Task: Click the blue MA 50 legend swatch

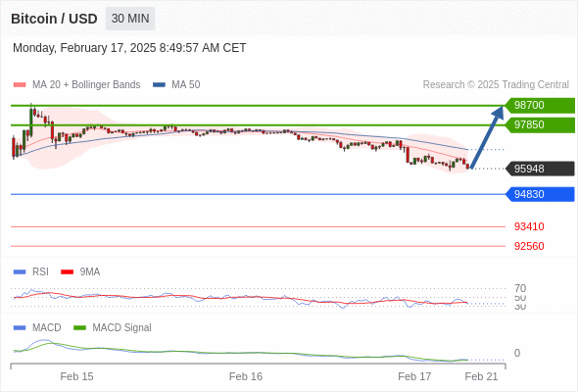Action: click(x=160, y=85)
